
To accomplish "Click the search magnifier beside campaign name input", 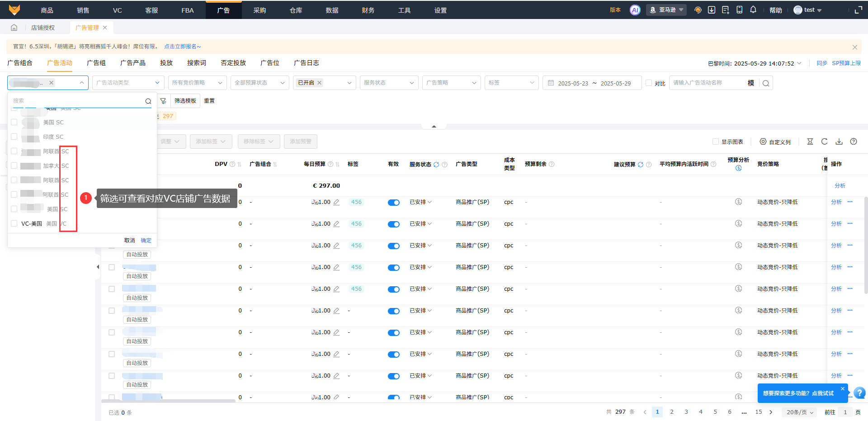I will [766, 83].
